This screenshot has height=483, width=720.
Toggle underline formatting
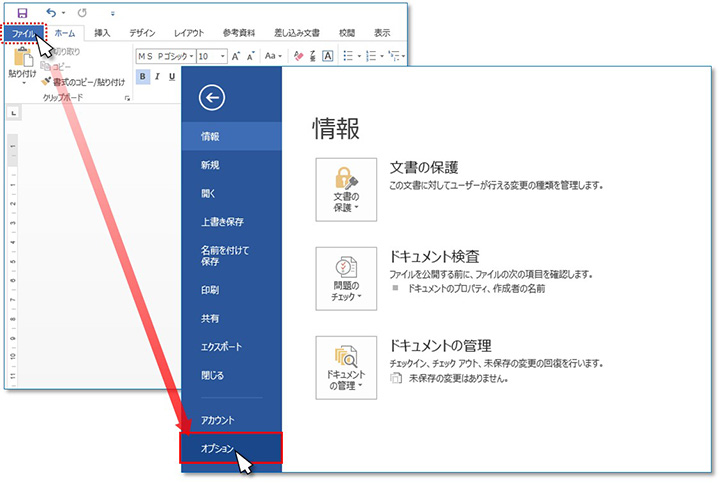point(172,77)
